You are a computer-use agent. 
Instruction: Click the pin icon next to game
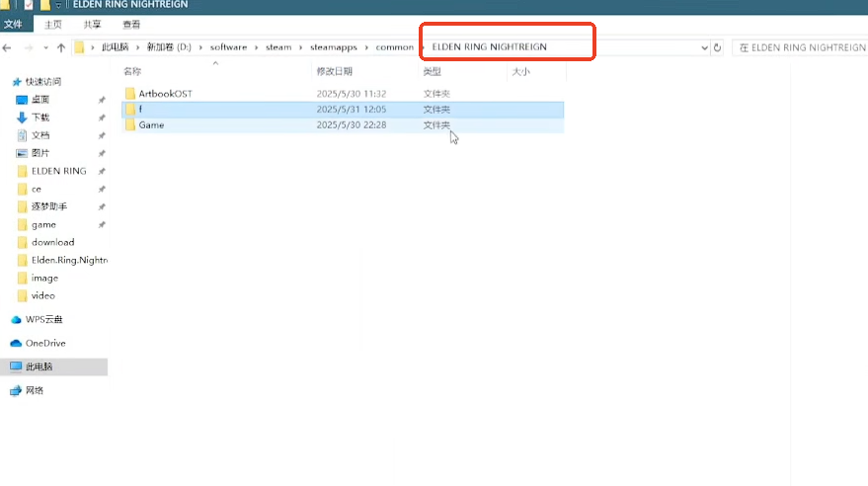102,225
